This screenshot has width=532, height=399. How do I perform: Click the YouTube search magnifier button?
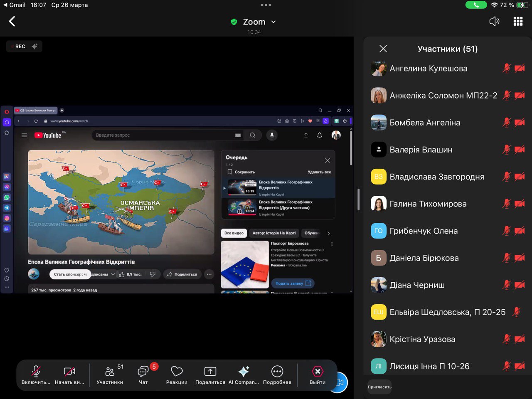pyautogui.click(x=252, y=135)
